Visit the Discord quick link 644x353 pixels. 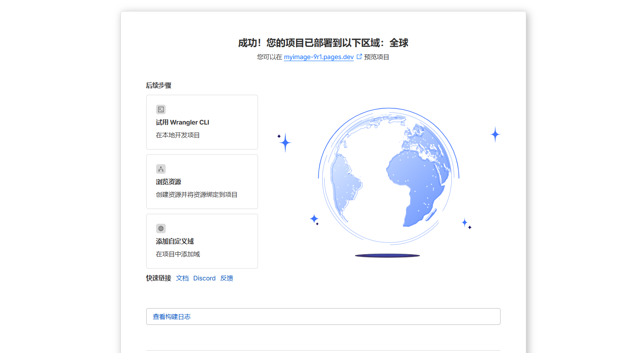[x=204, y=278]
